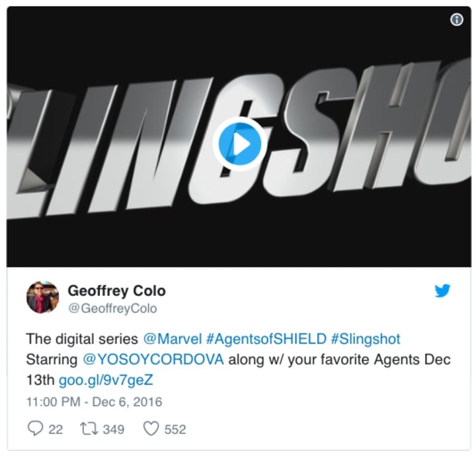Screen dimensions: 476x457
Task: Open the @Marvel mention
Action: 173,339
